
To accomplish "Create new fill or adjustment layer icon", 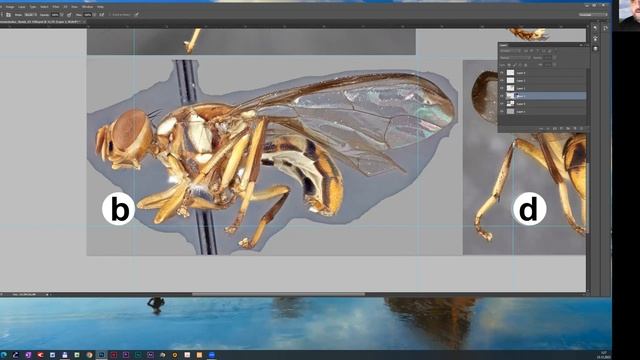I will click(x=561, y=129).
